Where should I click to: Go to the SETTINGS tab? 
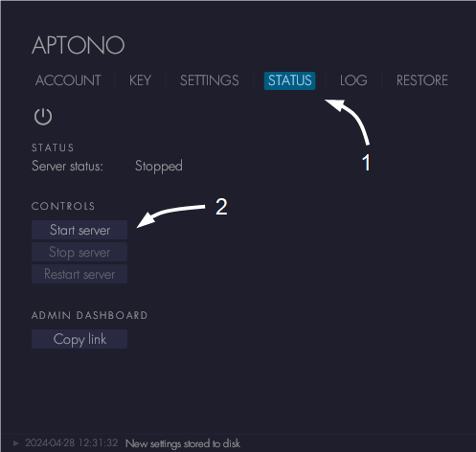tap(210, 80)
